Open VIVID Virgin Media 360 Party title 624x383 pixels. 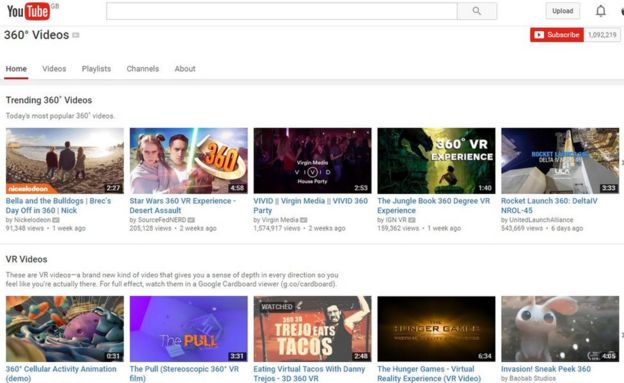(x=311, y=205)
